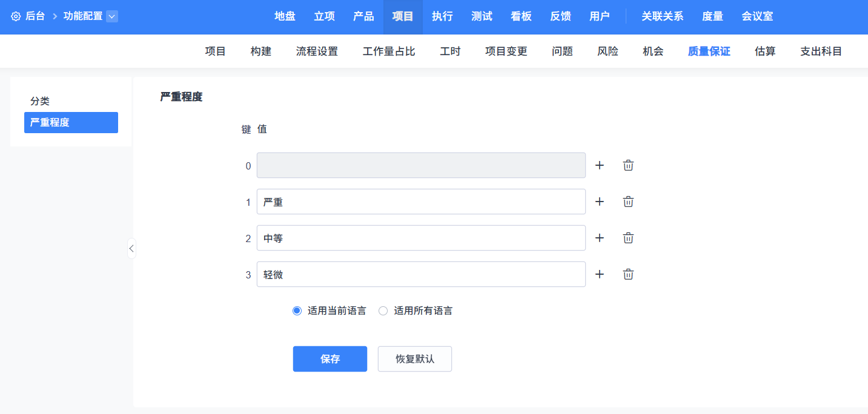
Task: Open the 测试 top navigation menu
Action: coord(482,16)
